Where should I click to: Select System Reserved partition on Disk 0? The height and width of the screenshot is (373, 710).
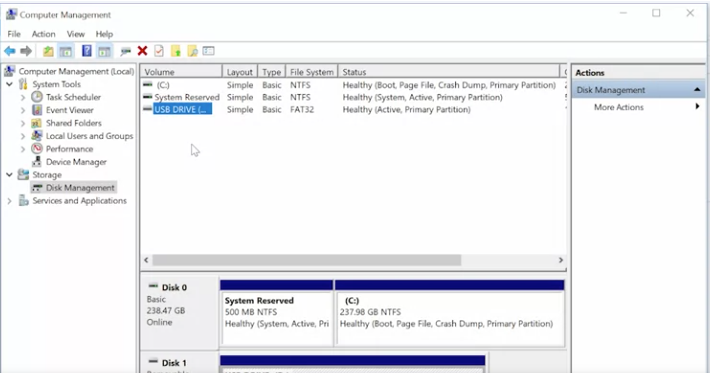[x=276, y=313]
